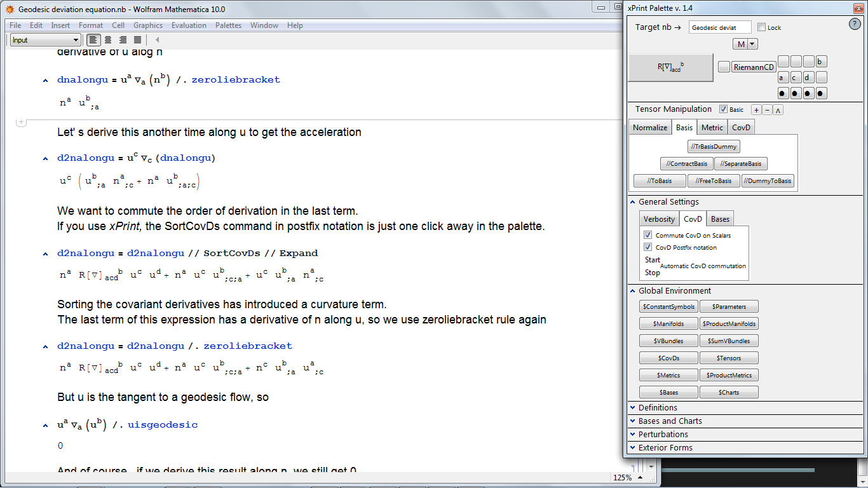Open the Evaluation menu
The height and width of the screenshot is (488, 868).
coord(189,25)
